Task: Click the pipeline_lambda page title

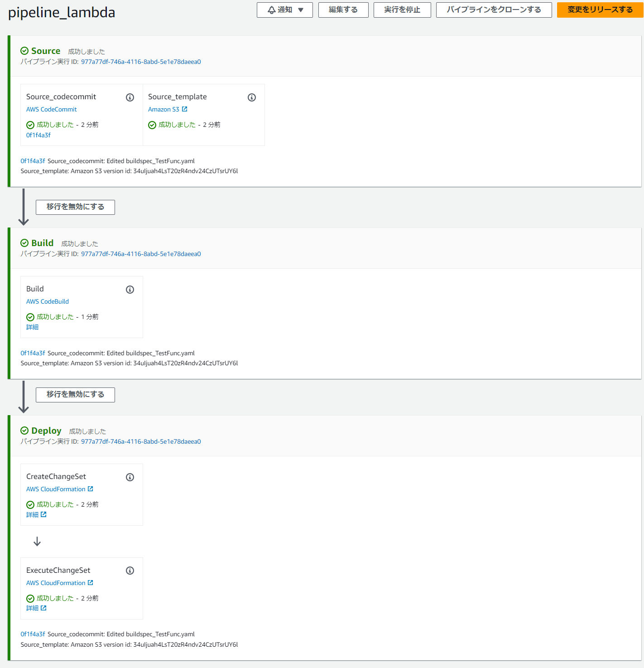Action: click(62, 12)
